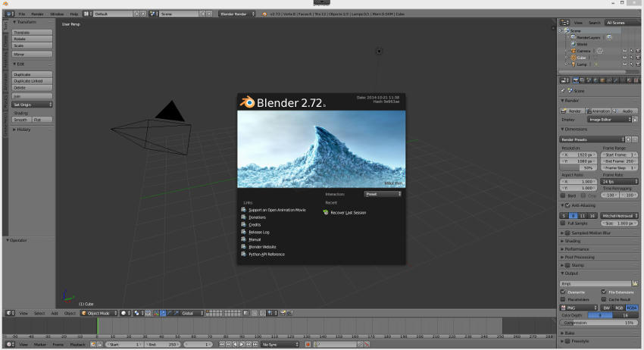Enable the Full Sample checkbox
The width and height of the screenshot is (644, 350).
click(x=563, y=223)
